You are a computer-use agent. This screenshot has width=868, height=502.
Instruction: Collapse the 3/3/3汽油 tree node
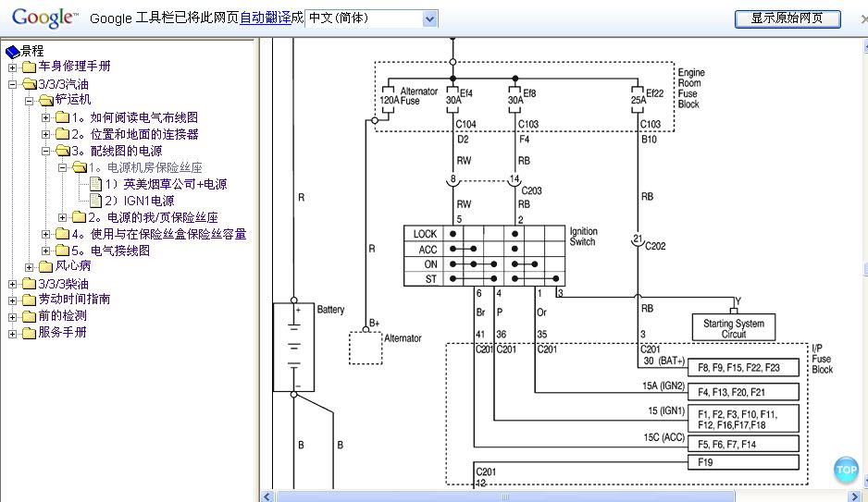click(x=12, y=84)
